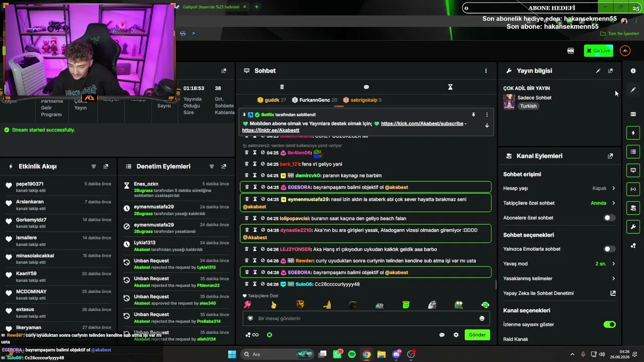Select the list icon in the right sidebar
This screenshot has width=644, height=362.
633,152
